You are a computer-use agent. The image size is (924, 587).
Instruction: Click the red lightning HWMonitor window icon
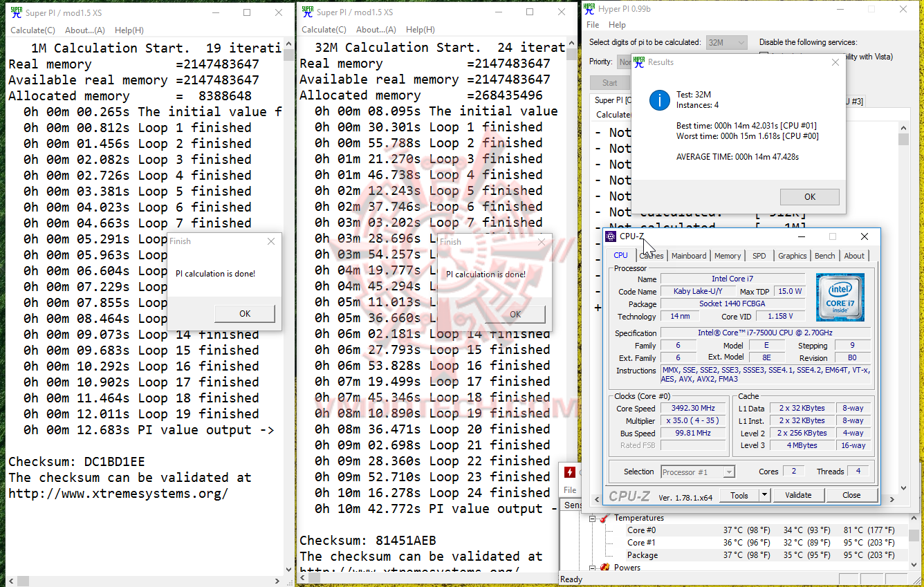coord(570,473)
